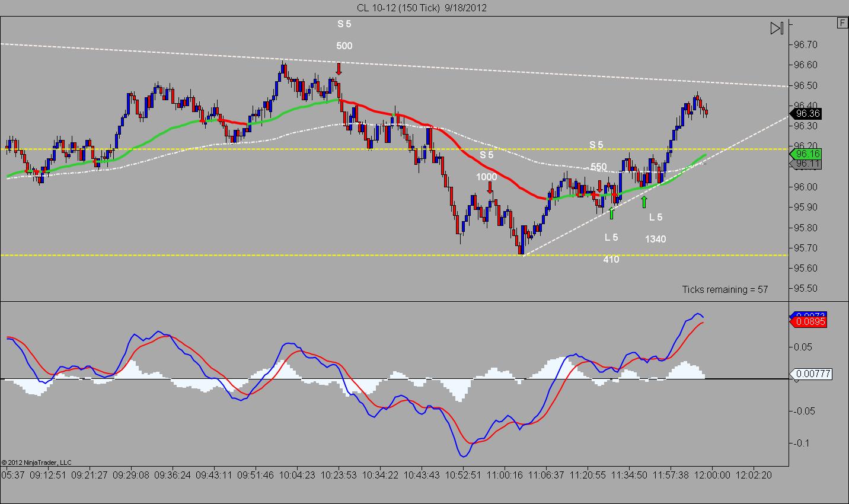Viewport: 849px width, 504px height.
Task: Click the 10:23:53 time axis label
Action: (339, 475)
